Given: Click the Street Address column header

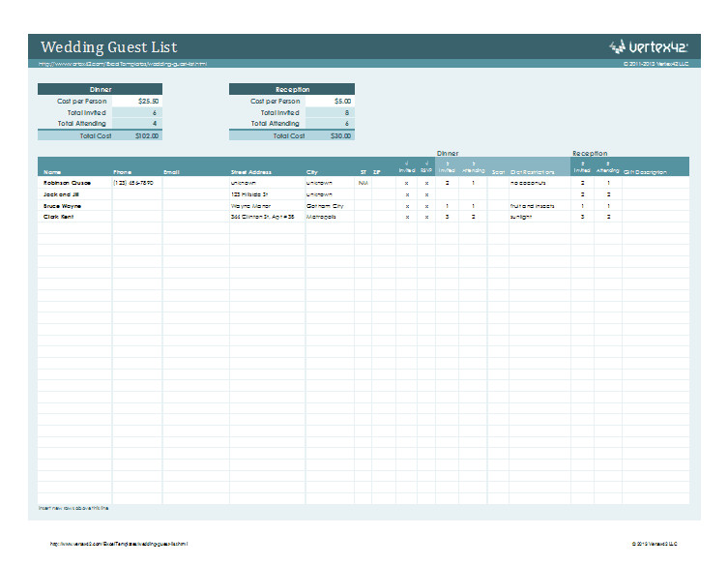Looking at the screenshot, I should (251, 172).
